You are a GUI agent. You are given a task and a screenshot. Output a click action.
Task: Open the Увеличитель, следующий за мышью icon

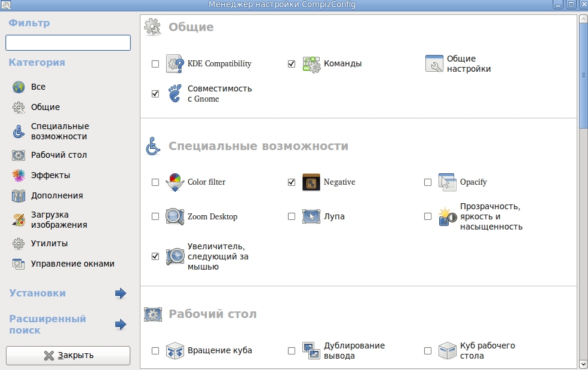click(174, 256)
